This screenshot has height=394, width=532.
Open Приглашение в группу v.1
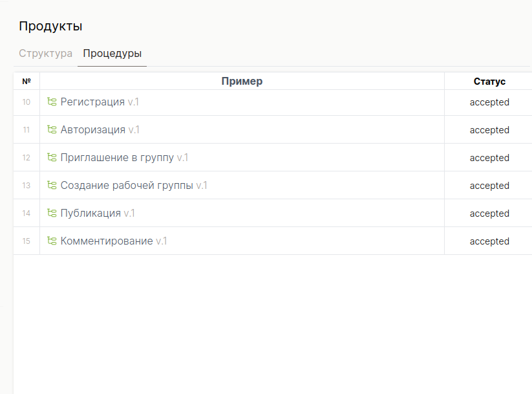124,158
